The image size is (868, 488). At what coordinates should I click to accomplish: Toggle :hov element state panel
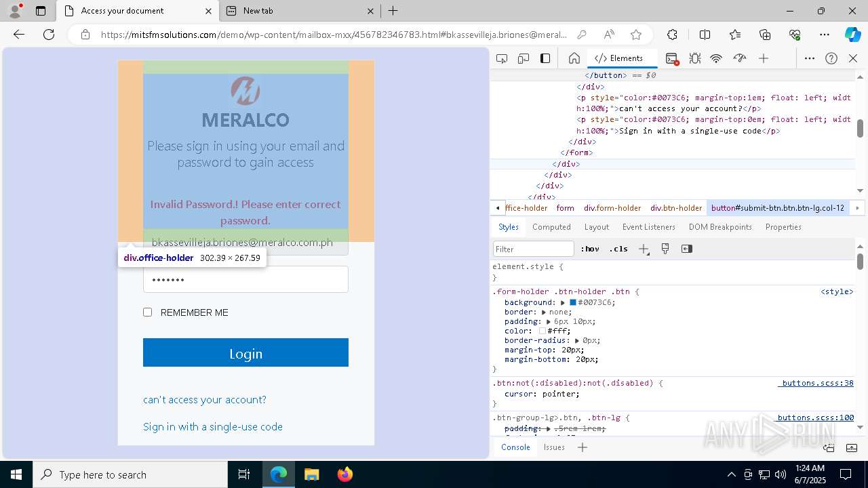(590, 249)
